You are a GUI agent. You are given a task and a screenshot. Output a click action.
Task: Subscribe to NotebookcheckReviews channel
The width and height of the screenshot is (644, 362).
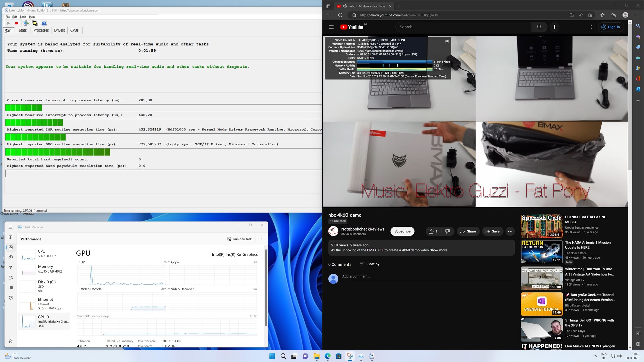[402, 231]
